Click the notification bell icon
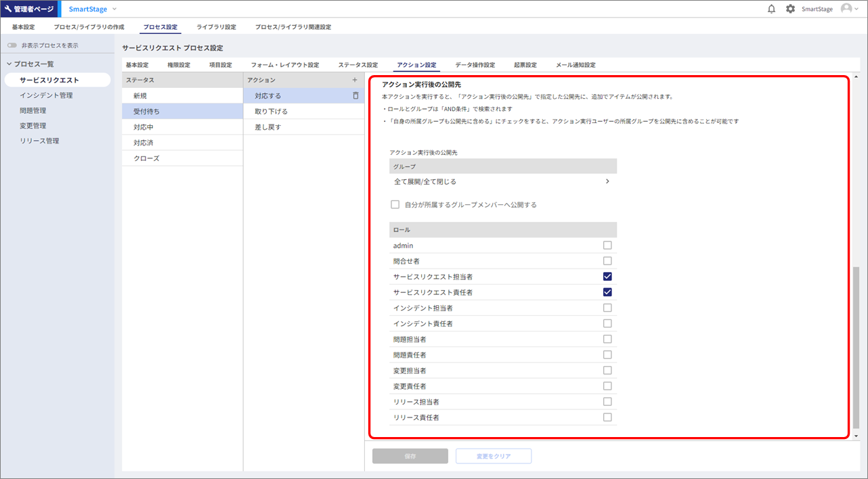This screenshot has width=868, height=479. [x=771, y=9]
